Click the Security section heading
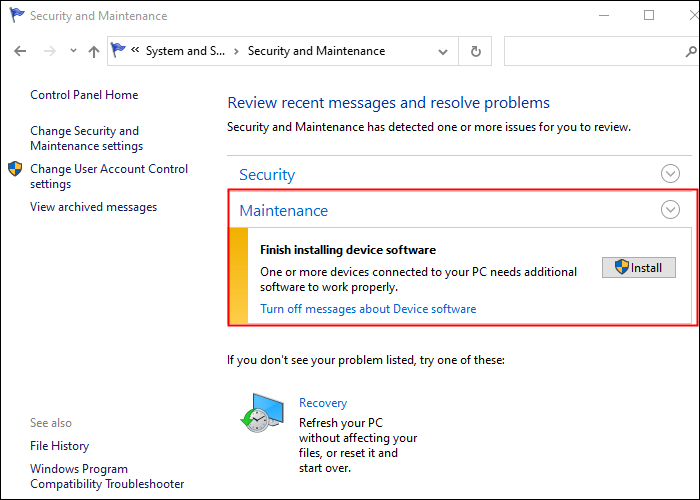This screenshot has height=500, width=700. point(267,175)
